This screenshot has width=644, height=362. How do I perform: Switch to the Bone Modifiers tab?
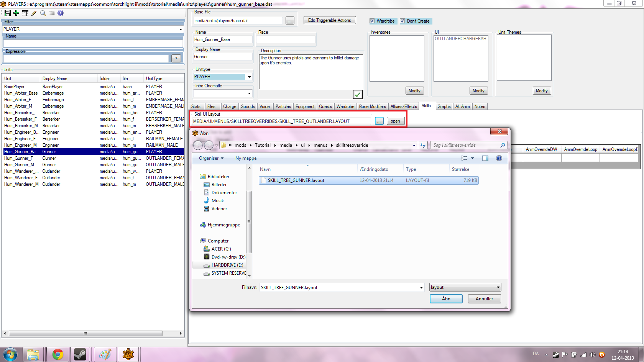click(x=373, y=106)
